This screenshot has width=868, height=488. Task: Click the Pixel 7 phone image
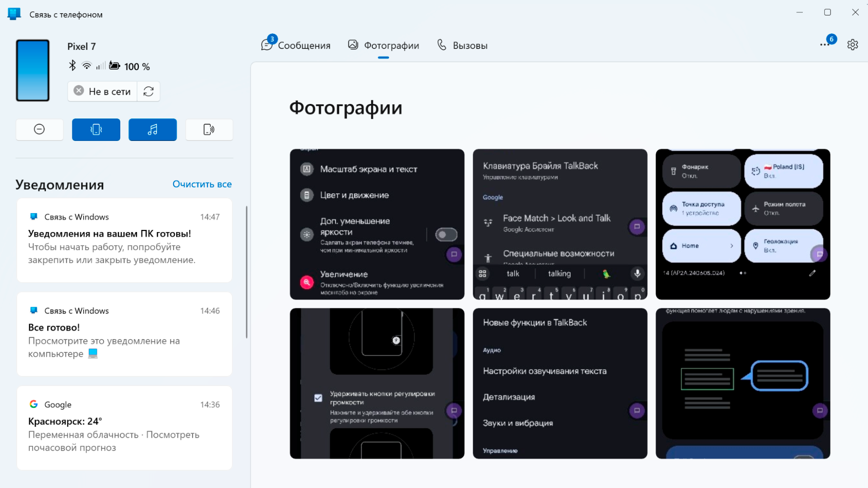pyautogui.click(x=33, y=70)
